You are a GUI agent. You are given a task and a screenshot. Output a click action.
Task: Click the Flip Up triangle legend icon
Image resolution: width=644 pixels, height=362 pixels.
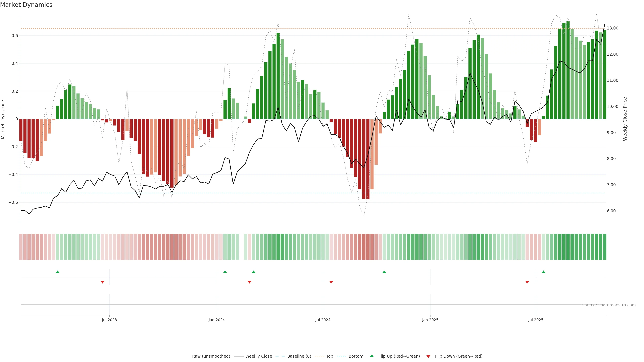(371, 356)
